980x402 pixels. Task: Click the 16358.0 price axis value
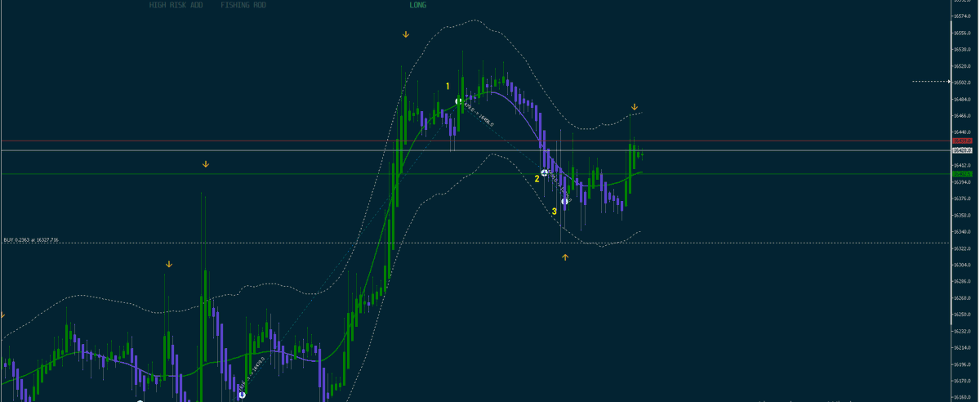pyautogui.click(x=961, y=215)
